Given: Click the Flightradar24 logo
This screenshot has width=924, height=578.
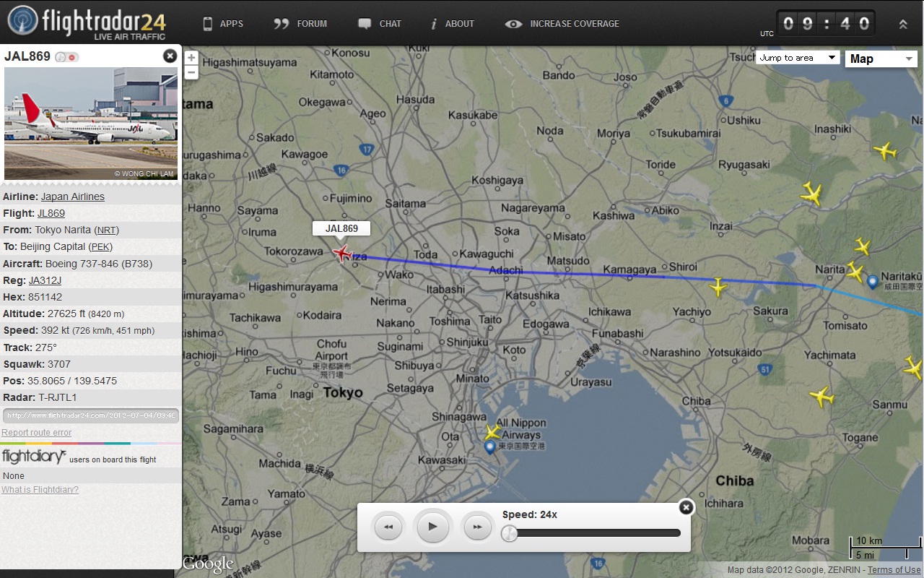Looking at the screenshot, I should 87,23.
